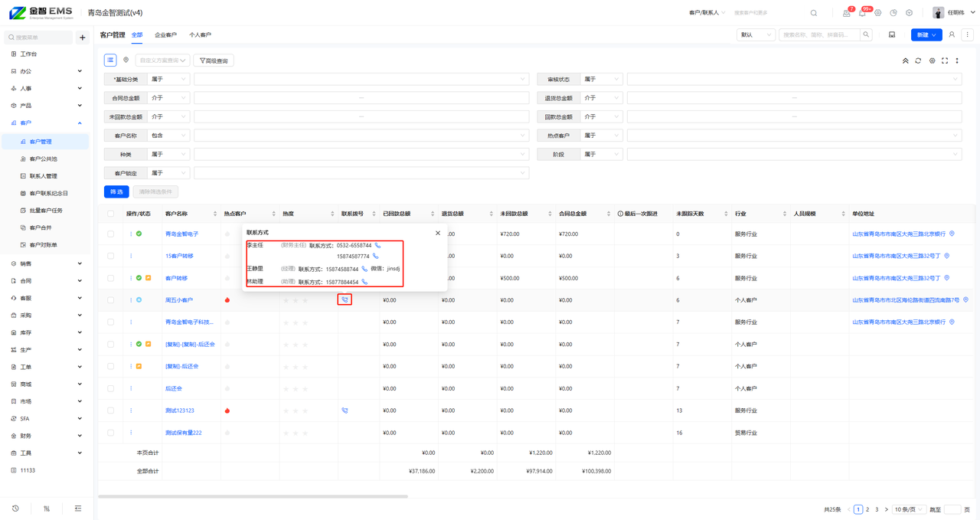Open the history clock icon at sidebar bottom
Screen dimensions: 980x520
click(x=15, y=509)
